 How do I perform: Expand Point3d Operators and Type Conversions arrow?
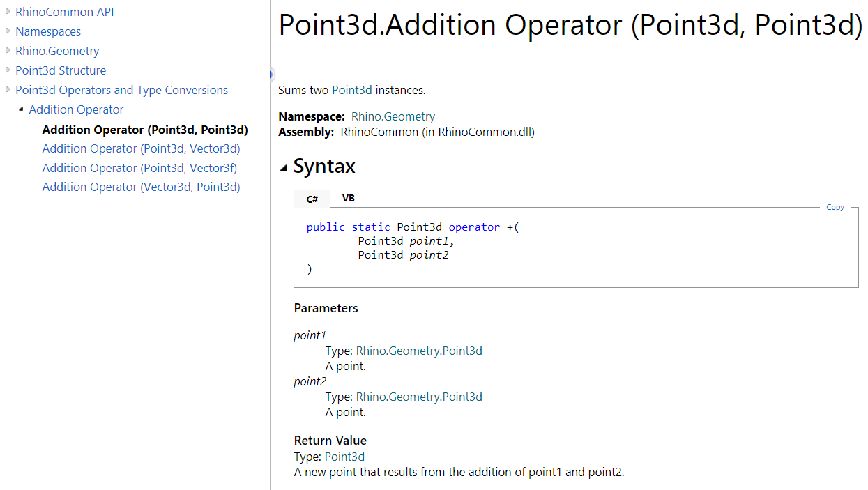[8, 90]
